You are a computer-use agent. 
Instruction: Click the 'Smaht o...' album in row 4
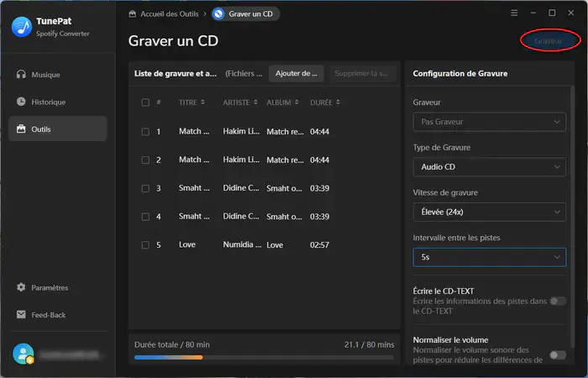[284, 217]
